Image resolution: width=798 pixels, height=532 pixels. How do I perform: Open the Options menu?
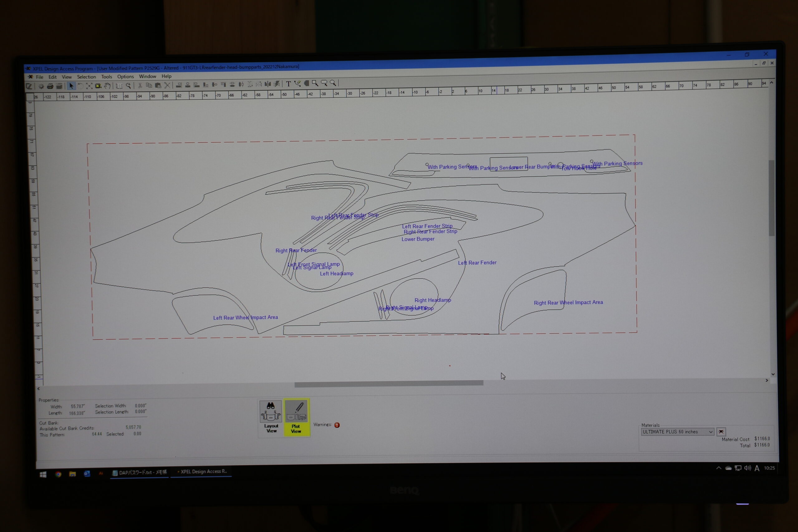coord(126,77)
